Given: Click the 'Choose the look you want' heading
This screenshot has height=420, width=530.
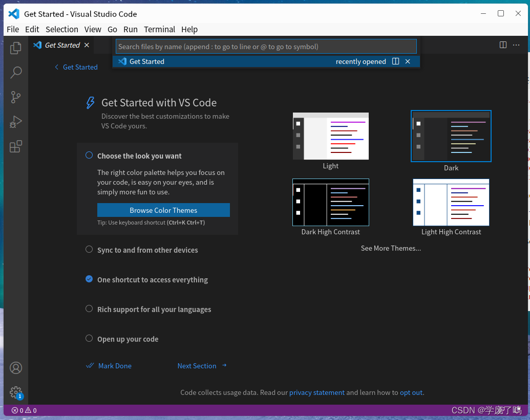Looking at the screenshot, I should pos(139,156).
